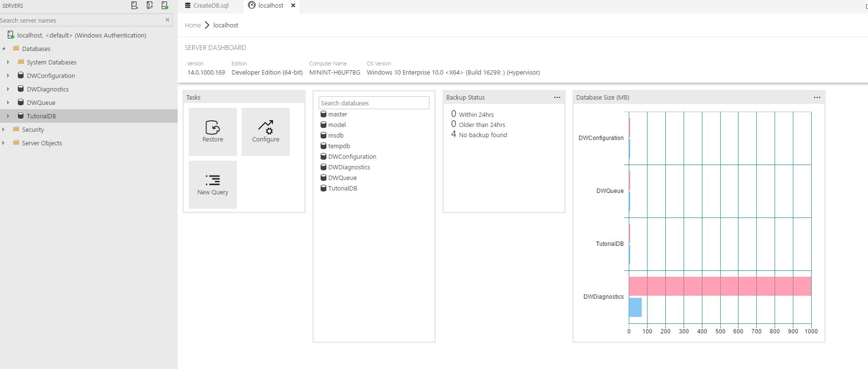Open Database Size widget more-options ellipsis

pos(817,97)
